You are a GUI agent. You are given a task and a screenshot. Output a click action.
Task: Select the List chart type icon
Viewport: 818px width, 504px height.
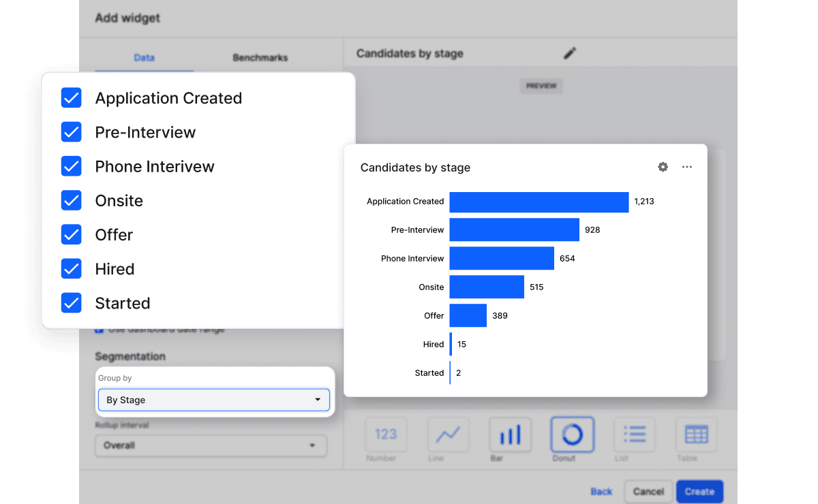click(x=634, y=435)
